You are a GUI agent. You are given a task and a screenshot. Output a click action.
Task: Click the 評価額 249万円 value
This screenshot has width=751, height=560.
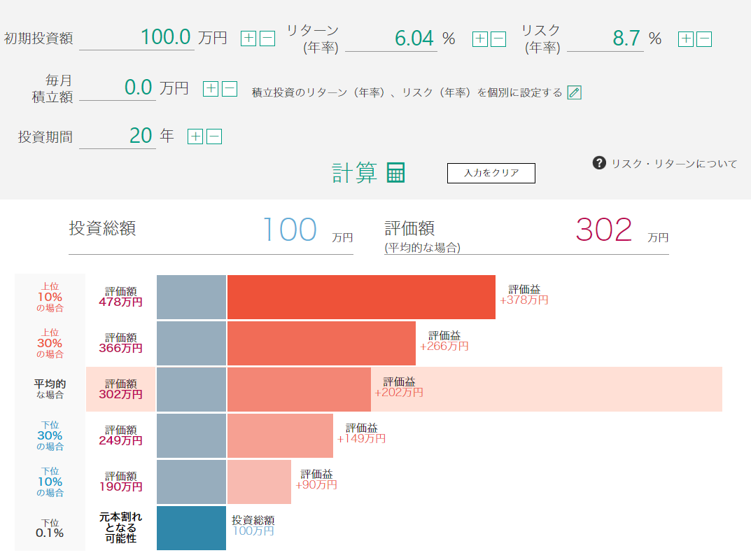120,435
